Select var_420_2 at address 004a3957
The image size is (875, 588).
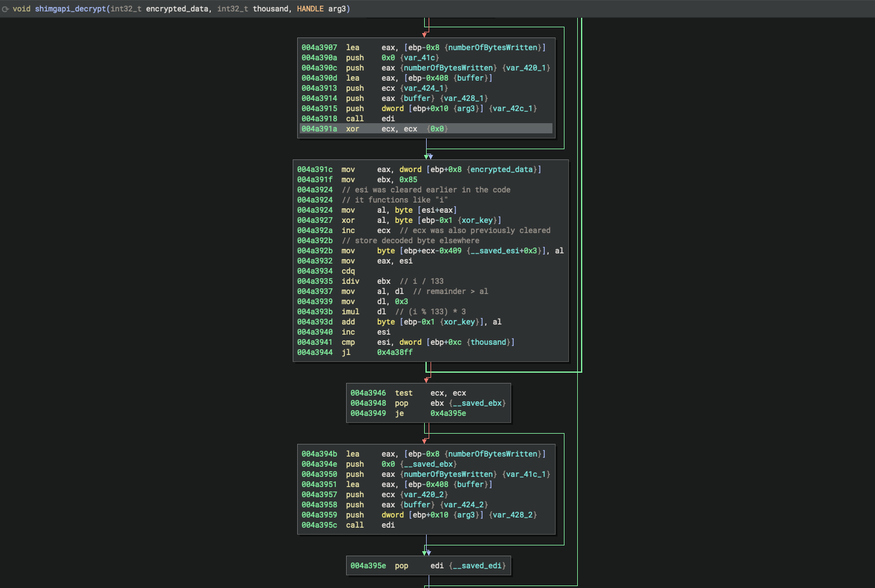[424, 495]
